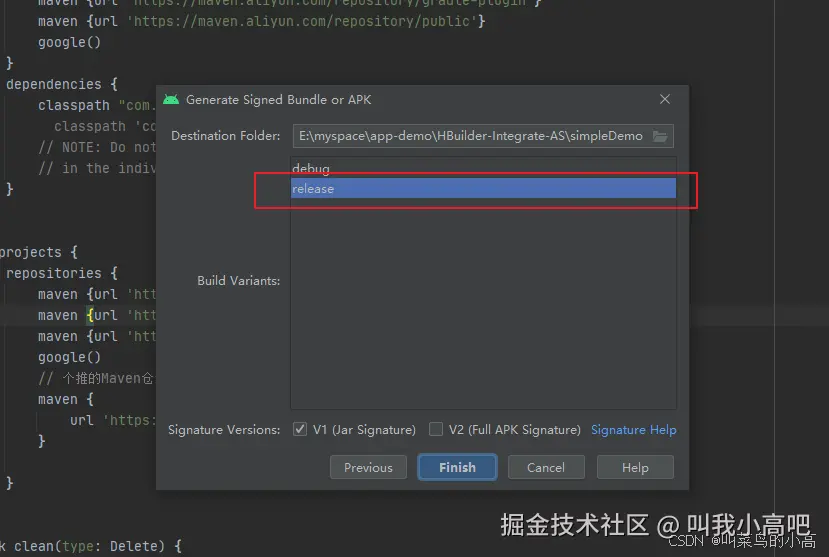The image size is (829, 557).
Task: Click the aliyun public maven url line
Action: (x=261, y=21)
